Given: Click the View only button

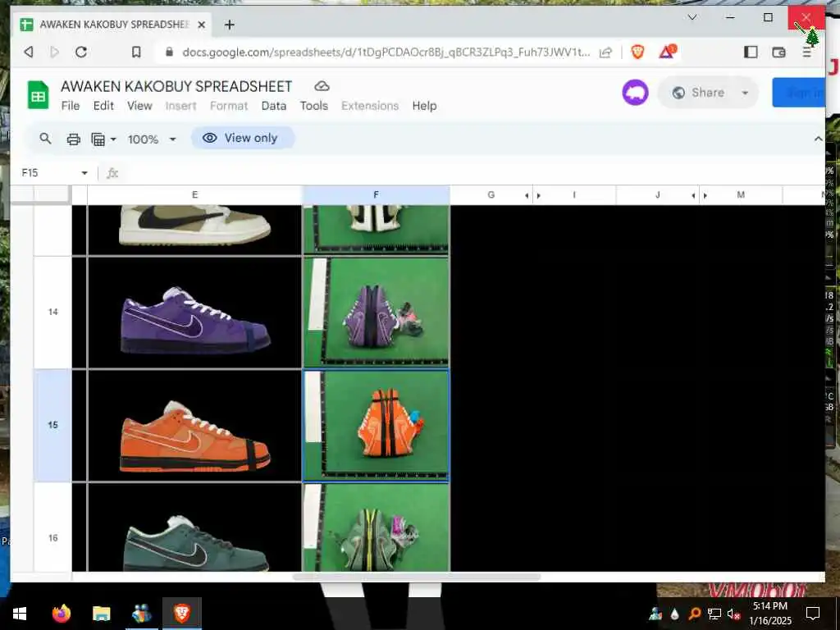Looking at the screenshot, I should 243,138.
